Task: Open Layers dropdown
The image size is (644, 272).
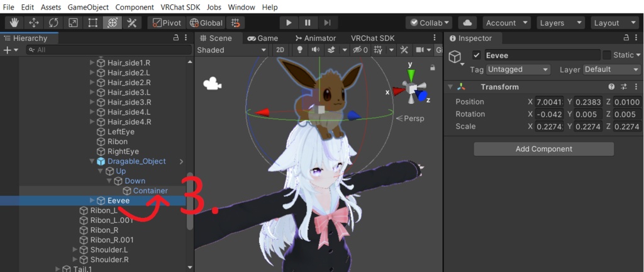Action: tap(560, 23)
